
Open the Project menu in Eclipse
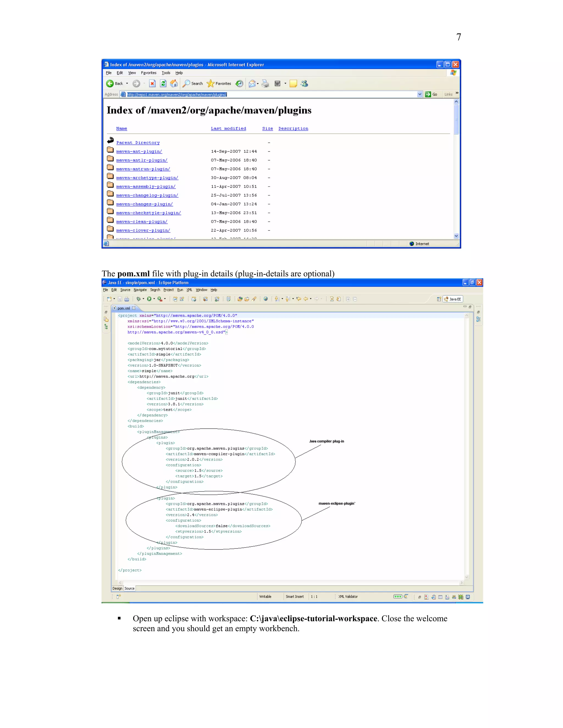click(x=169, y=290)
